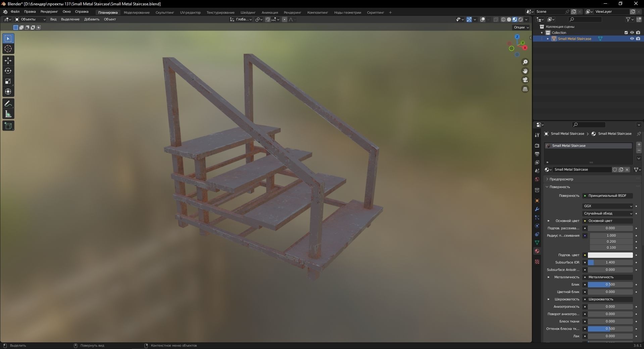Open the Tool properties tab
The width and height of the screenshot is (644, 349).
(537, 135)
